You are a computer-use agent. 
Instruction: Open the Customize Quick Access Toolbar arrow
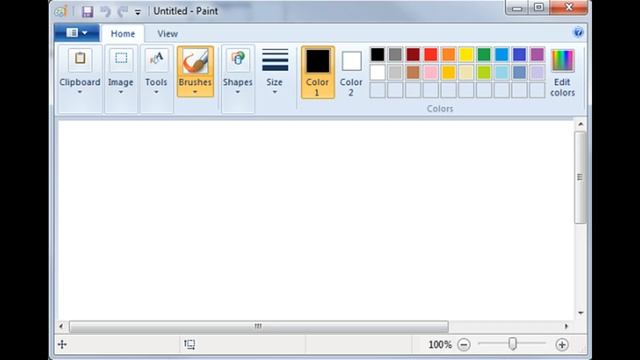[138, 12]
